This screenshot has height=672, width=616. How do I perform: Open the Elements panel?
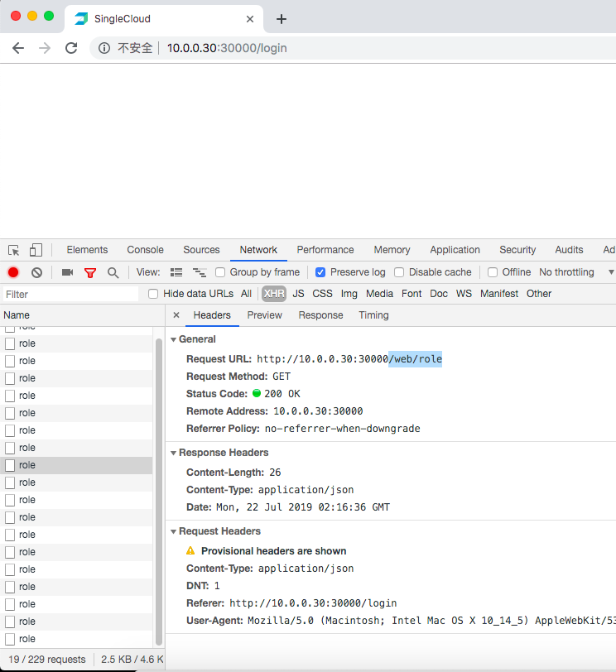(x=87, y=250)
